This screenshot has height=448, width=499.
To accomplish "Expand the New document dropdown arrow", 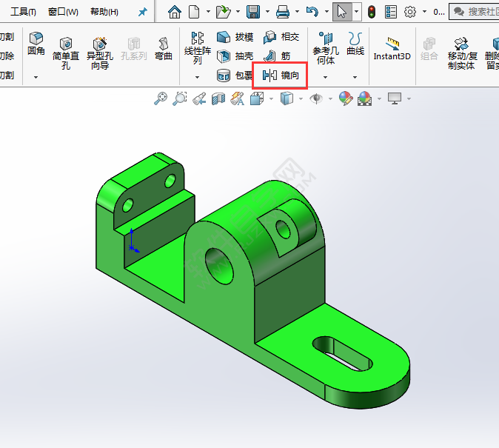I will pyautogui.click(x=208, y=12).
